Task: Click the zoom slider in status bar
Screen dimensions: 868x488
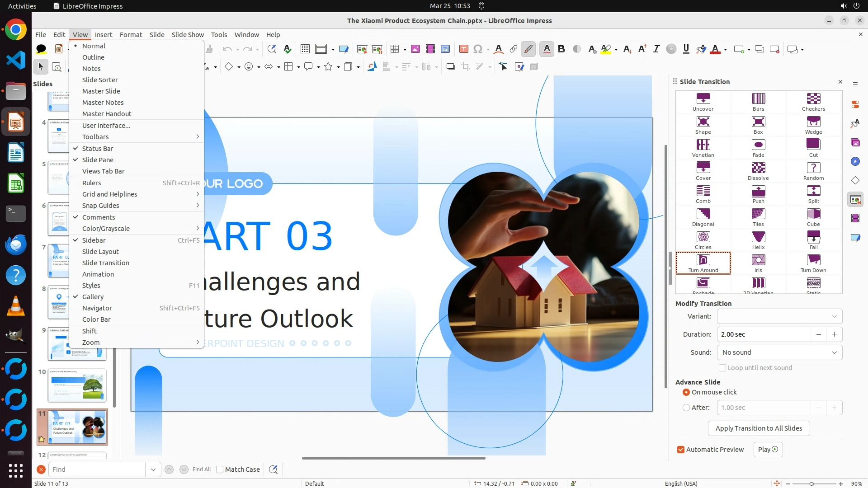Action: point(811,483)
